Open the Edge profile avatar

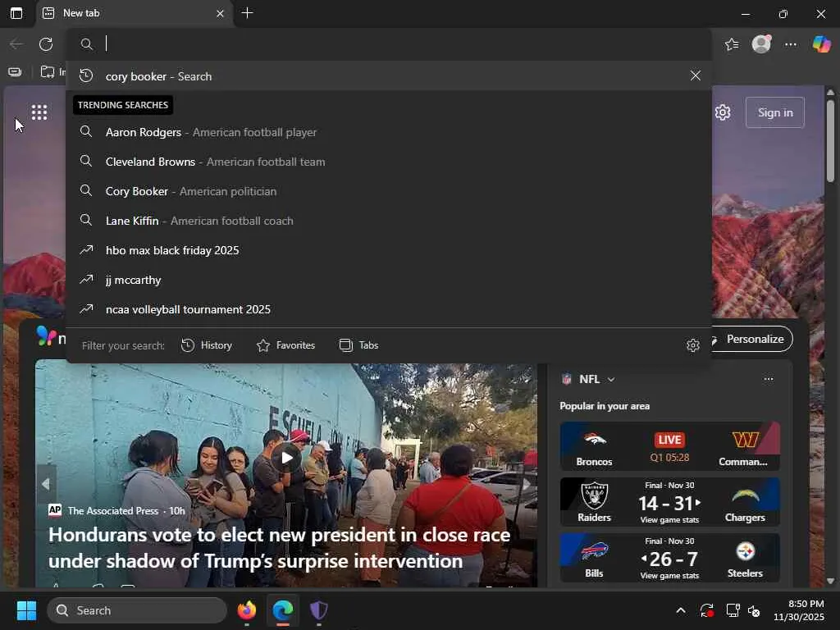tap(761, 44)
